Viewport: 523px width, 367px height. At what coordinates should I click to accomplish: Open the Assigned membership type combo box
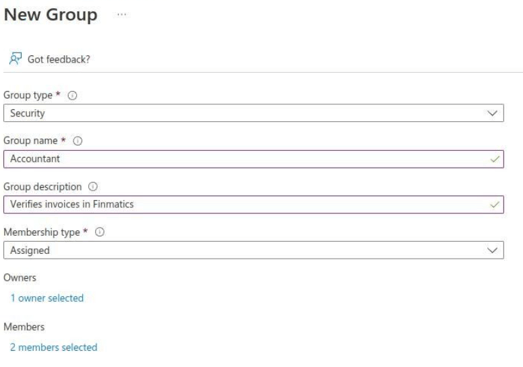click(x=253, y=250)
